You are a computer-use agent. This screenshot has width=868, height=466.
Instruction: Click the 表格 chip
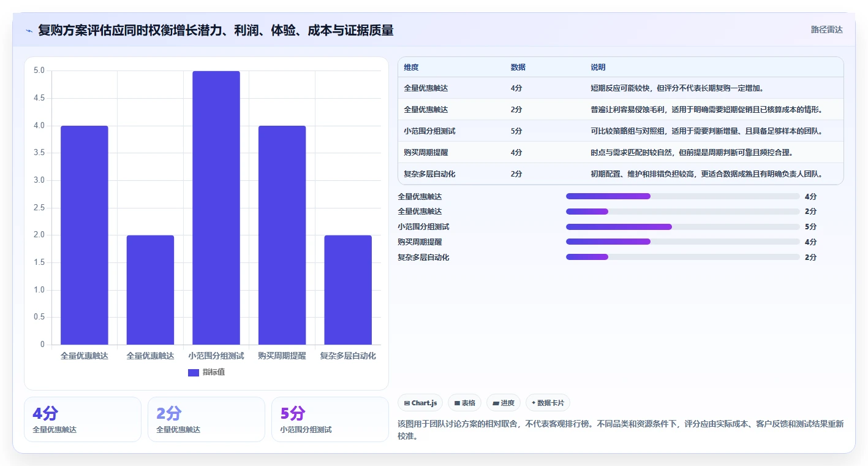[465, 403]
